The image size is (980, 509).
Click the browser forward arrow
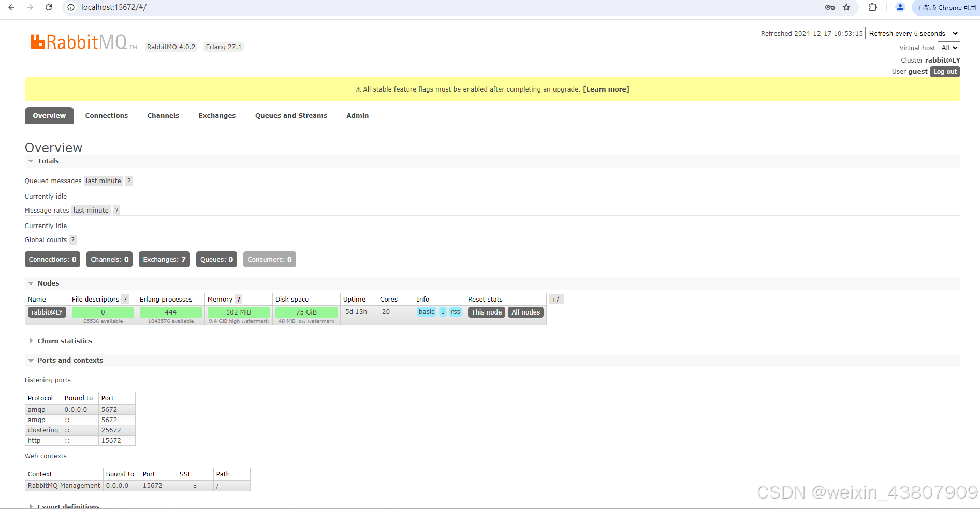[30, 7]
